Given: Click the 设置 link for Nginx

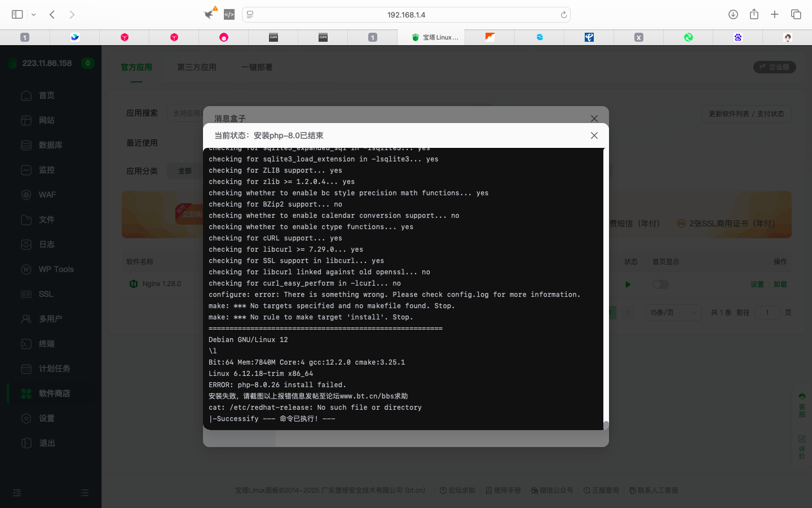Looking at the screenshot, I should pyautogui.click(x=757, y=284).
